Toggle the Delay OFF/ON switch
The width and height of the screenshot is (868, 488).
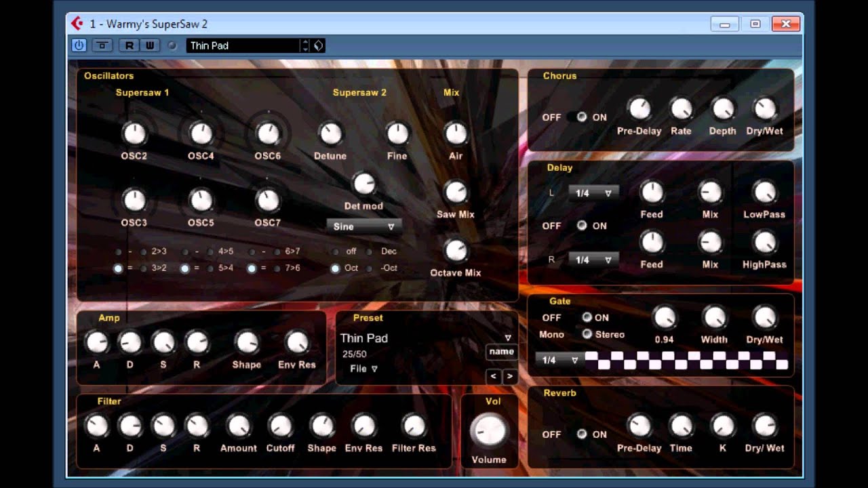[581, 226]
